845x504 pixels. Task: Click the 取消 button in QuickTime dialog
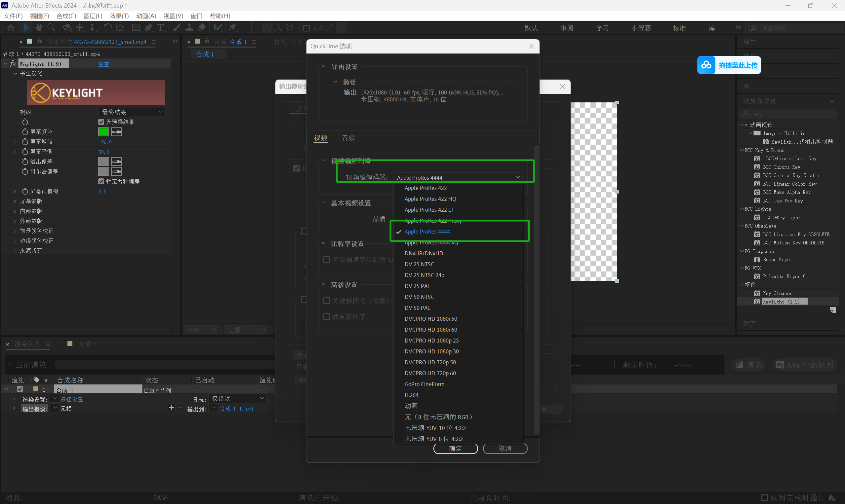point(505,448)
